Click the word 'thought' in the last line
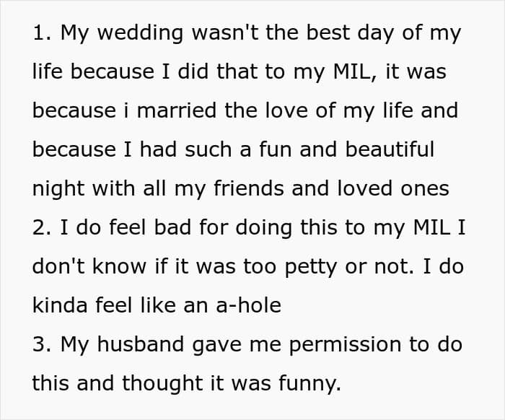The width and height of the screenshot is (505, 420). pyautogui.click(x=162, y=384)
